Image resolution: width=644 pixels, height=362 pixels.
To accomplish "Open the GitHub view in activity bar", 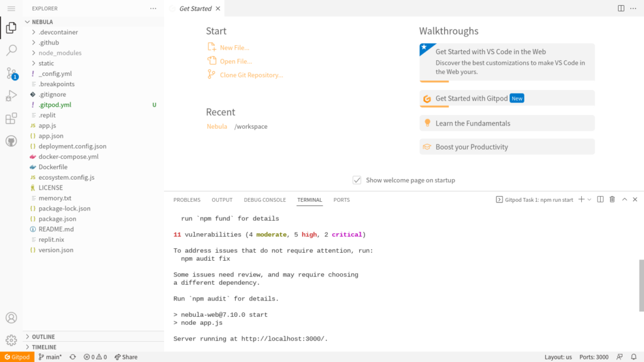I will [x=11, y=141].
